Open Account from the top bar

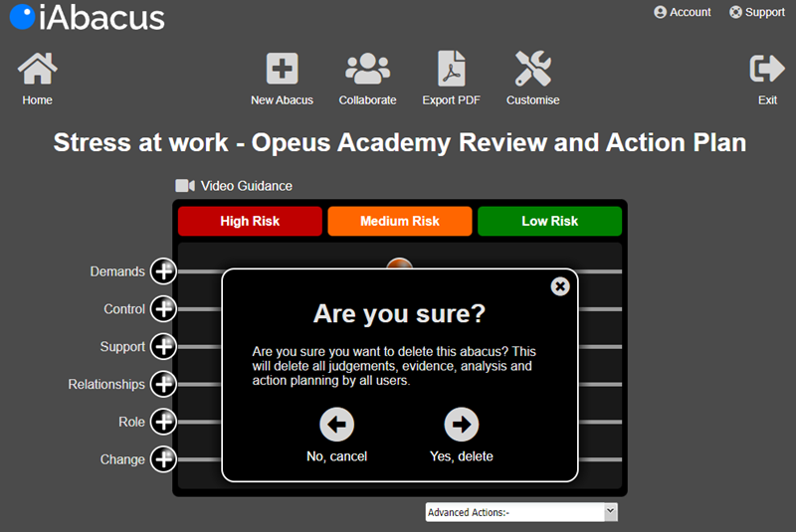pos(683,12)
